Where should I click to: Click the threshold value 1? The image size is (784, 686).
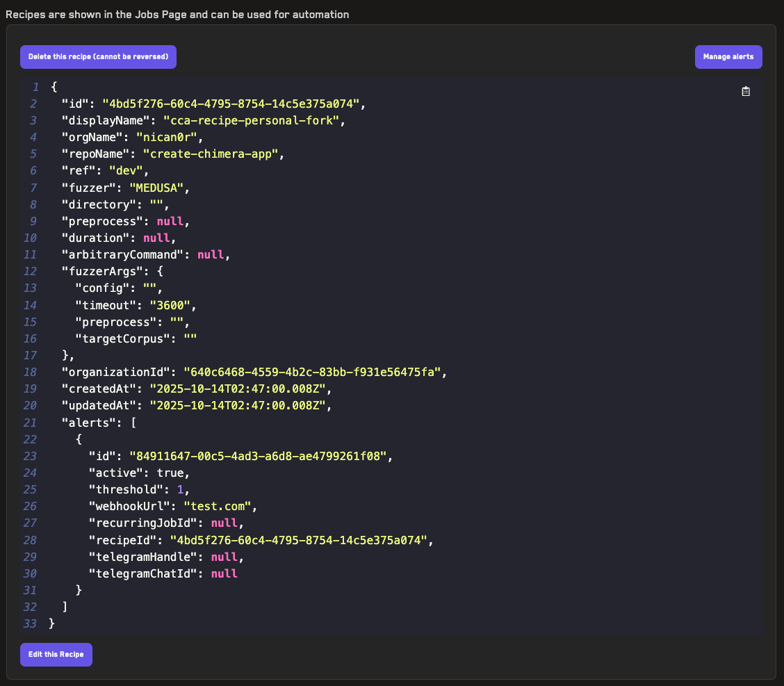tap(180, 490)
